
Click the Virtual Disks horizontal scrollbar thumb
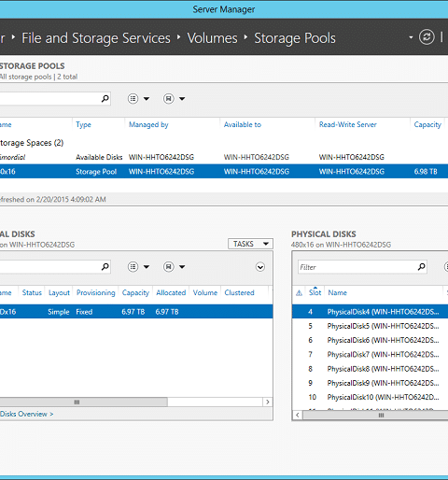[x=83, y=402]
